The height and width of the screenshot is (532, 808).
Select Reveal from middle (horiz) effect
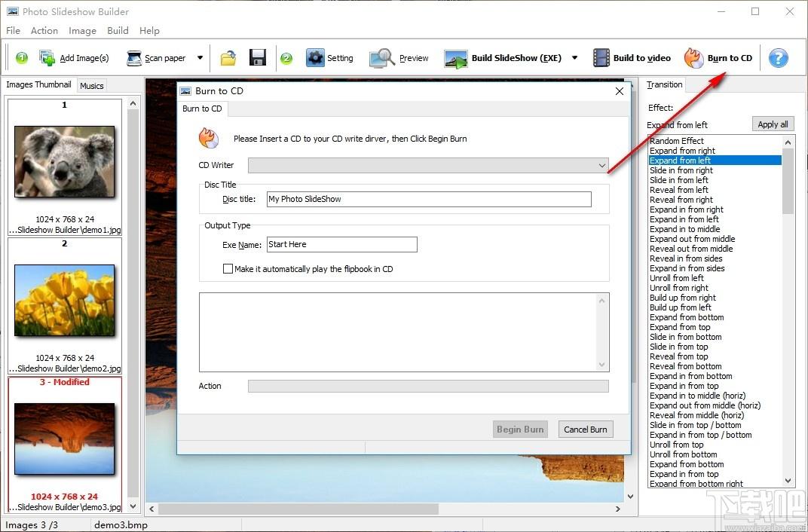[x=696, y=414]
